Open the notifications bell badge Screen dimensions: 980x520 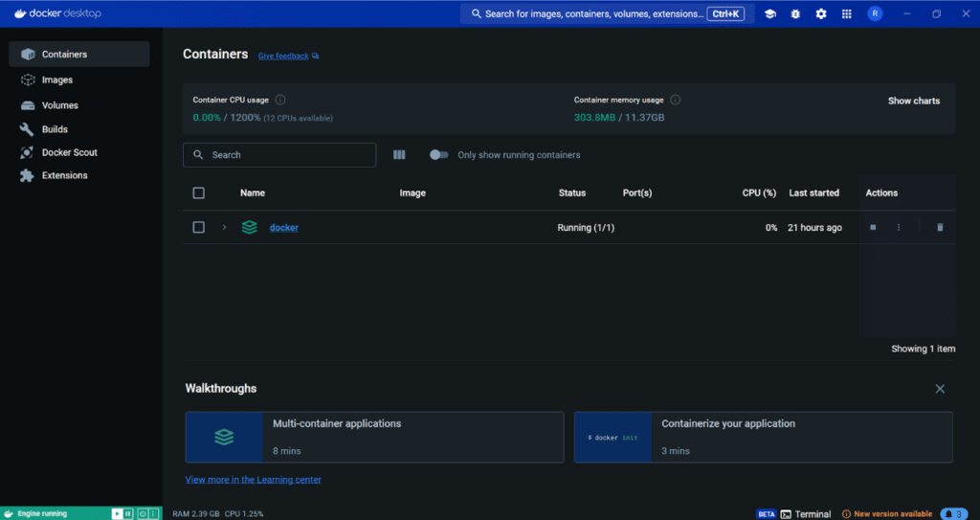coord(954,513)
